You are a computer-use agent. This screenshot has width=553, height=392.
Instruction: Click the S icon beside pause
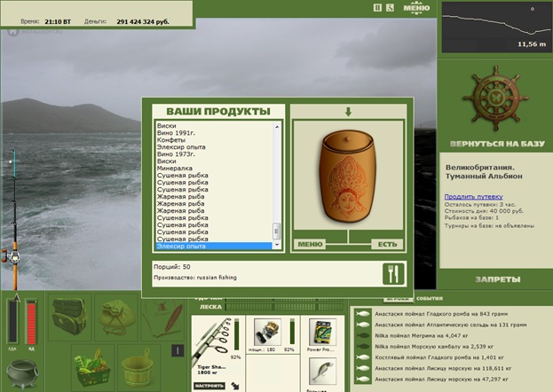tap(390, 8)
